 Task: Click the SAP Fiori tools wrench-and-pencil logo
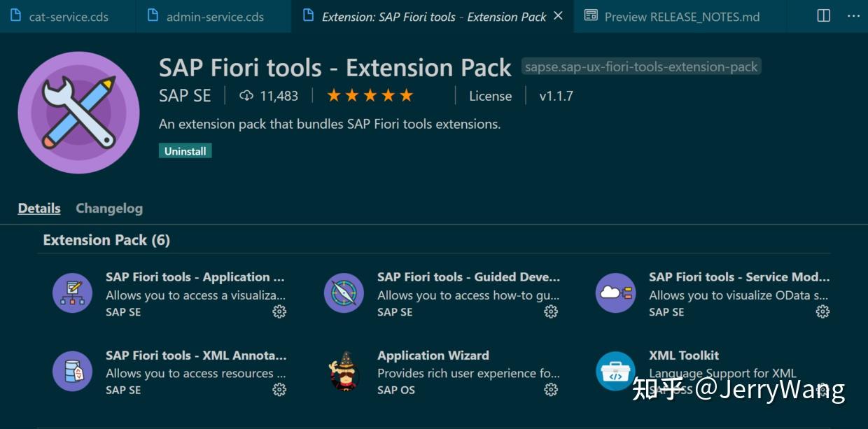[x=78, y=112]
